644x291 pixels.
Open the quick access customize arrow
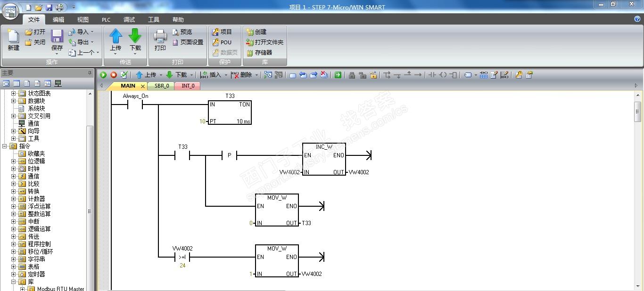point(74,8)
